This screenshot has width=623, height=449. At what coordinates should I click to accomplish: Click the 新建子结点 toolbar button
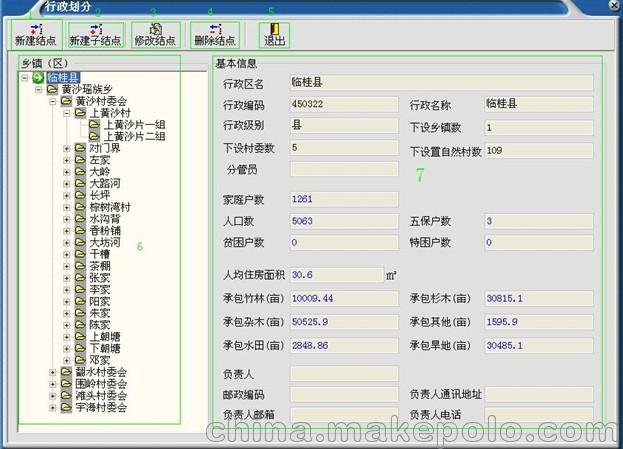[96, 35]
